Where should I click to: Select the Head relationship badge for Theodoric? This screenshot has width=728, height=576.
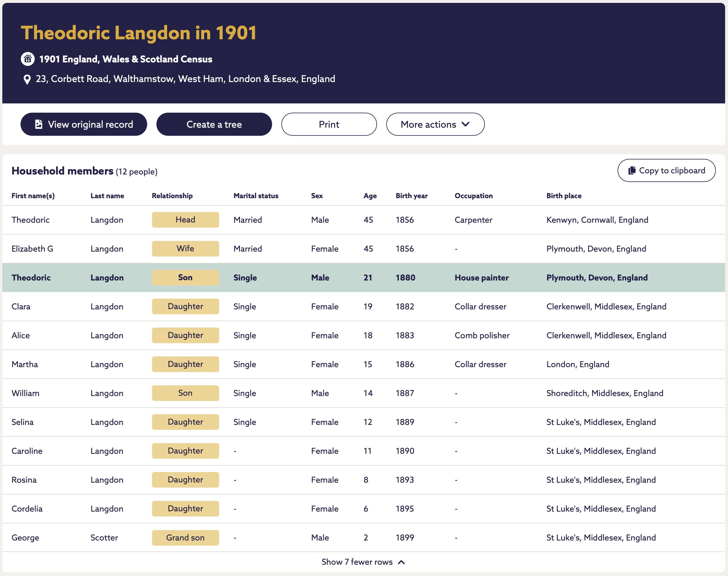click(185, 220)
